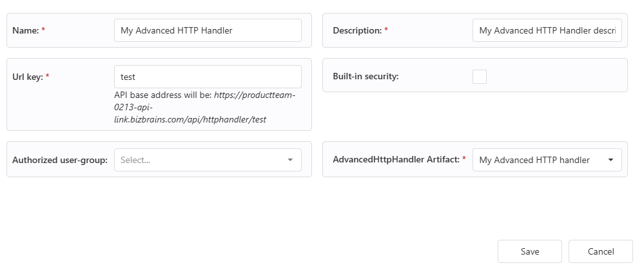
Task: Click the red asterisk beside Name
Action: 43,30
